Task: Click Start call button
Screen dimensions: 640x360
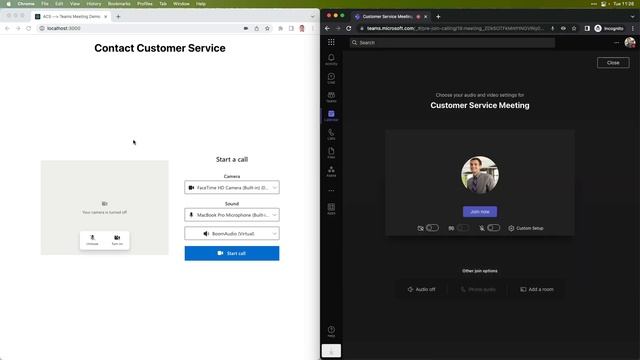Action: click(232, 253)
